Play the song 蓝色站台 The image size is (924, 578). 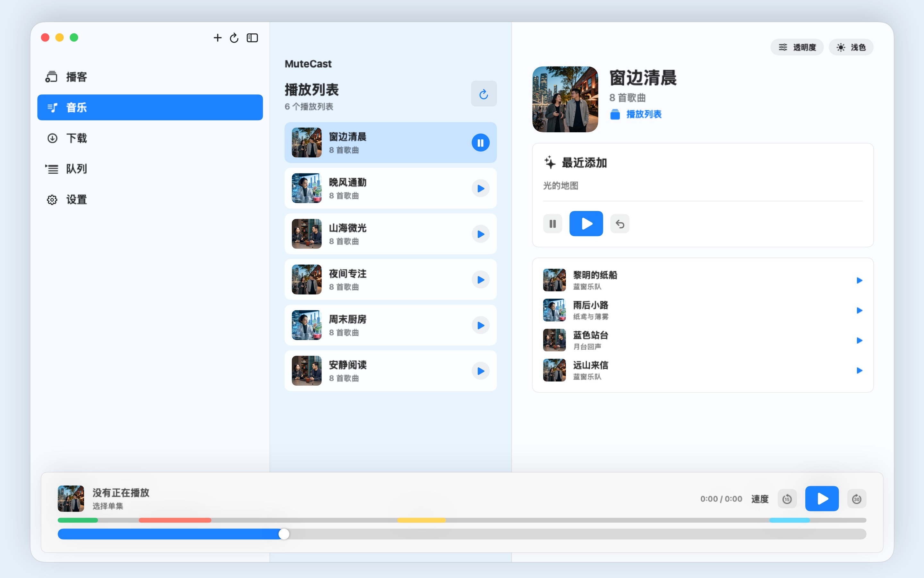click(x=859, y=340)
